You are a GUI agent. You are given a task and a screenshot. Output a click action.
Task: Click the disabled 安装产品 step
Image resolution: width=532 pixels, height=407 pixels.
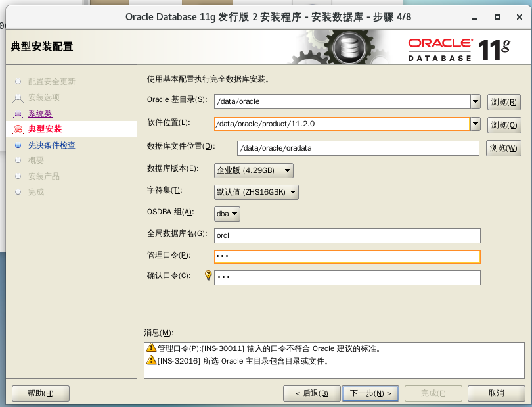(44, 176)
